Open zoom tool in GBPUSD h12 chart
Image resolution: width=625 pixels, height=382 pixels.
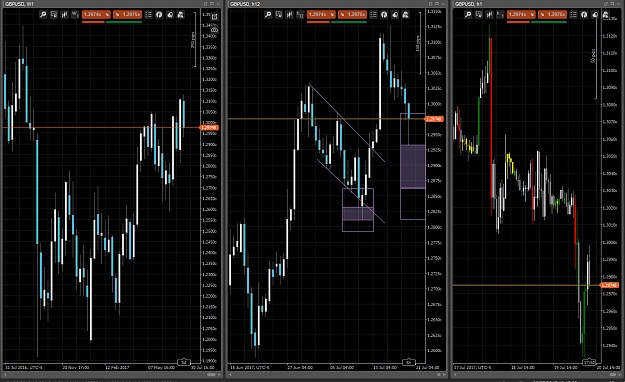point(268,15)
